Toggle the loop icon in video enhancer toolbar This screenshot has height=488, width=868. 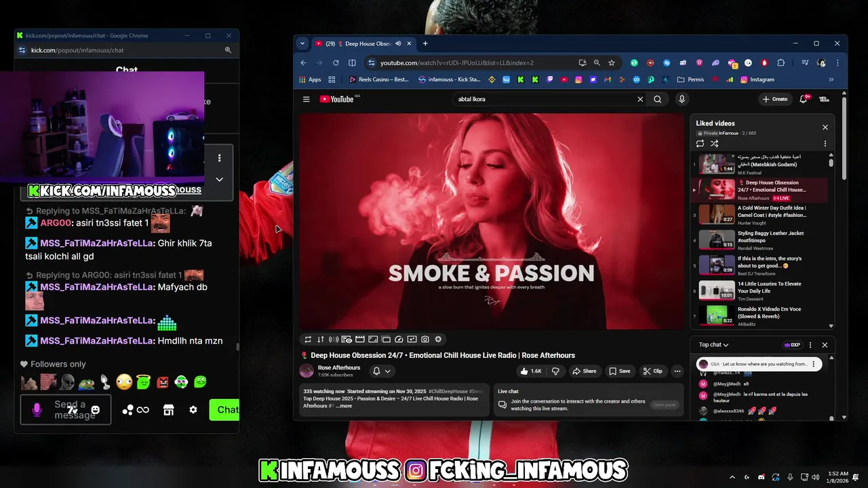click(x=308, y=340)
